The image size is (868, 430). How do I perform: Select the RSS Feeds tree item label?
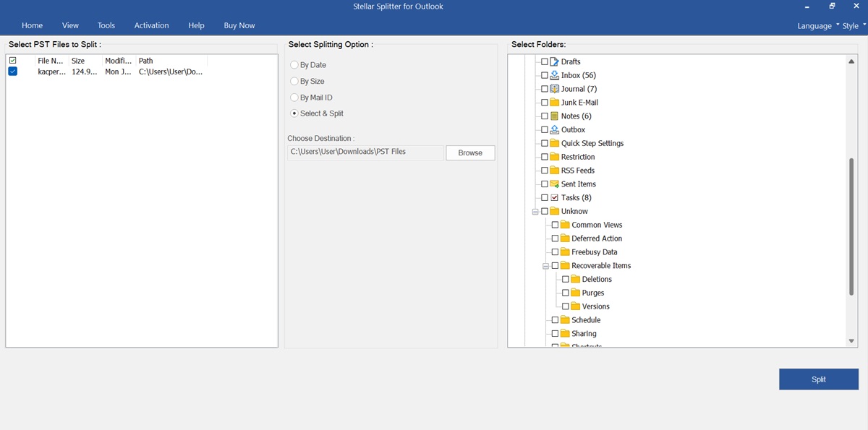[x=578, y=171]
